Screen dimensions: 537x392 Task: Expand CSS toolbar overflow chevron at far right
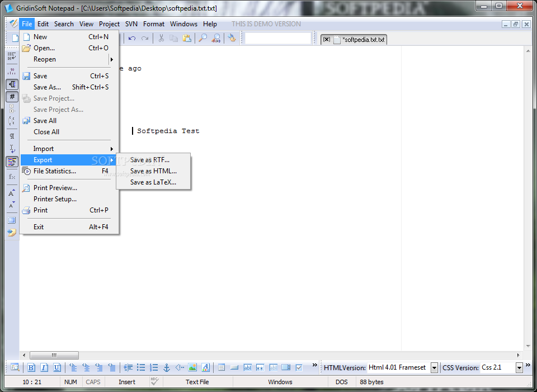(x=527, y=365)
